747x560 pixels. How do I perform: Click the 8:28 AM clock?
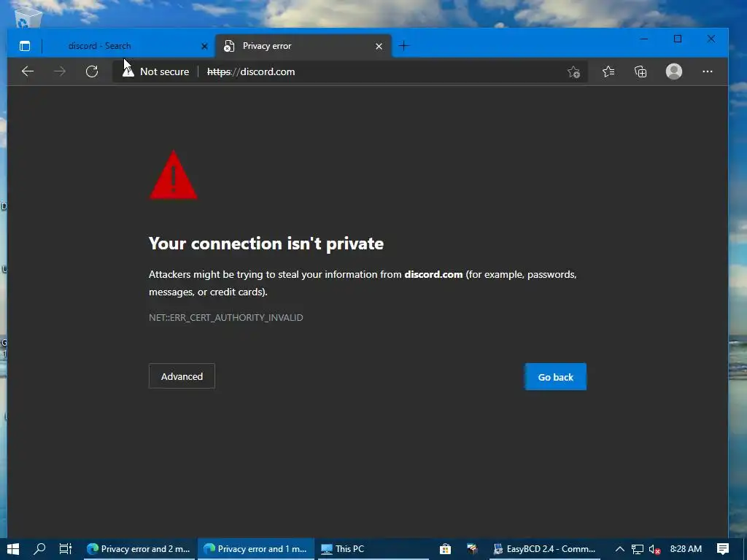[x=686, y=549]
